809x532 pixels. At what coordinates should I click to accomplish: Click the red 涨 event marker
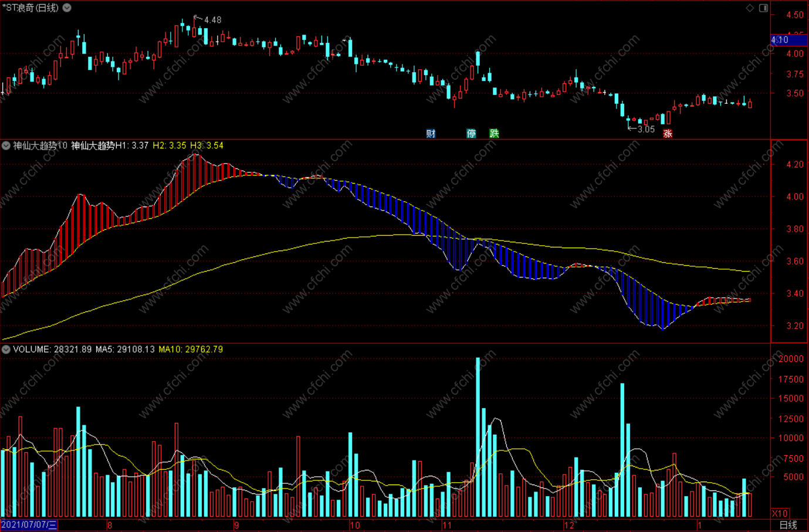tap(668, 134)
